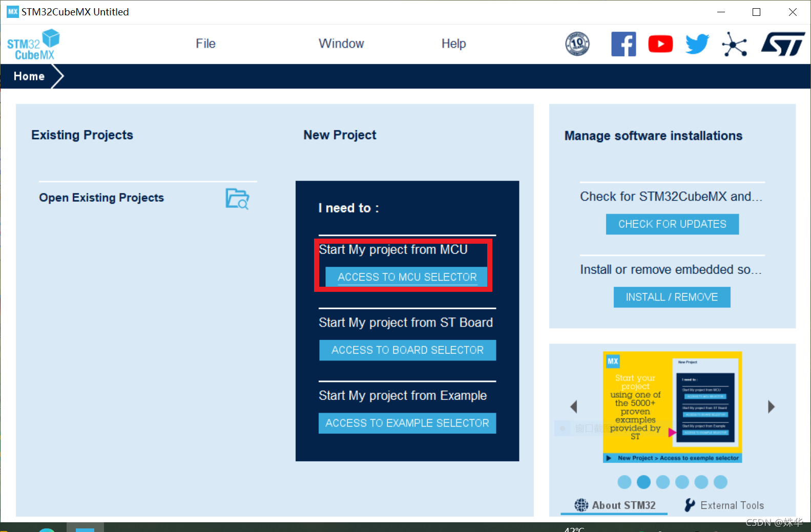
Task: Click INSTALL / REMOVE button
Action: 672,297
